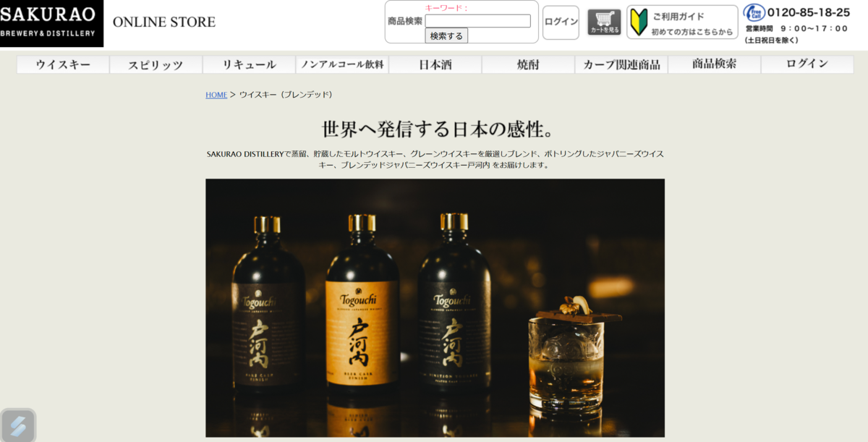868x442 pixels.
Task: Click the 営業時間 9:00〜17:00 text
Action: (796, 29)
